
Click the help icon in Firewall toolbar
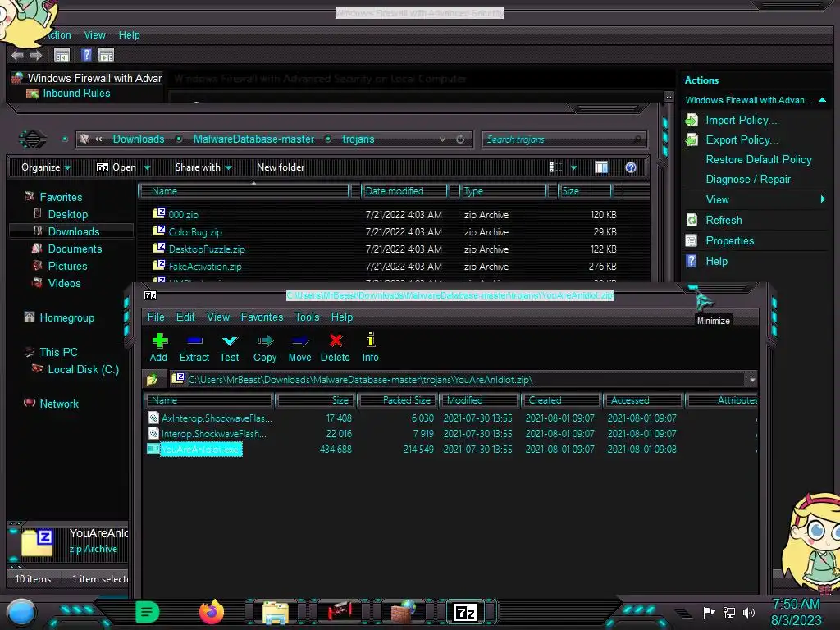pyautogui.click(x=86, y=55)
